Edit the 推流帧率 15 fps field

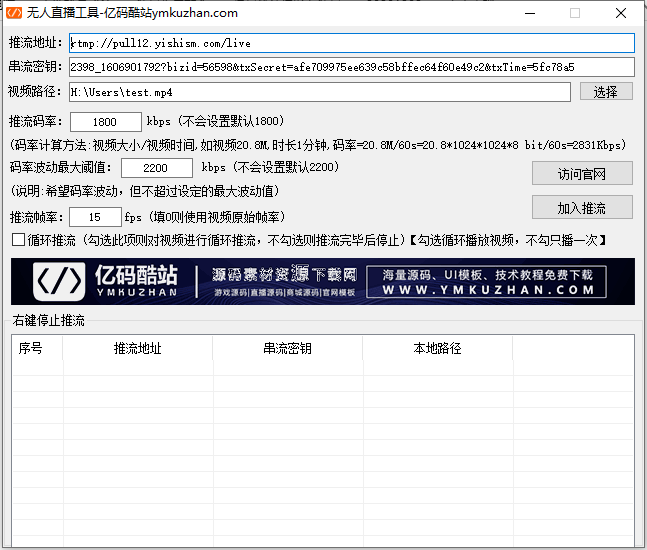tap(95, 217)
